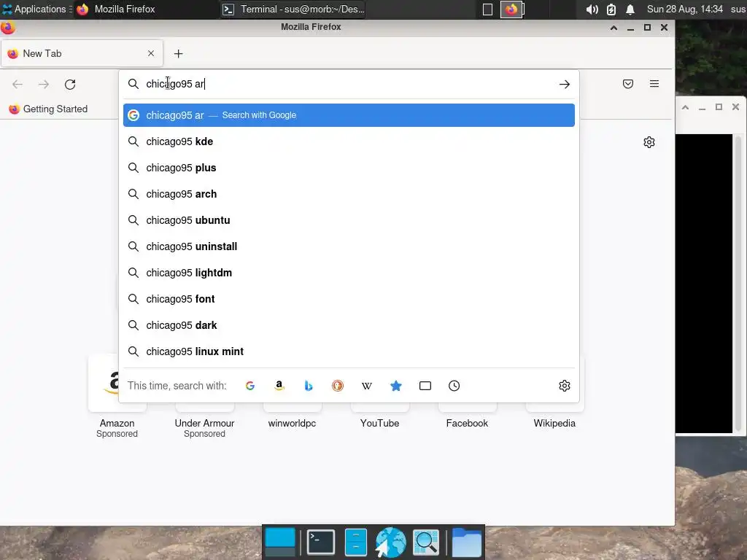Viewport: 747px width, 560px height.
Task: Pick the 'chicago95 lightdm' suggestion
Action: [x=349, y=273]
